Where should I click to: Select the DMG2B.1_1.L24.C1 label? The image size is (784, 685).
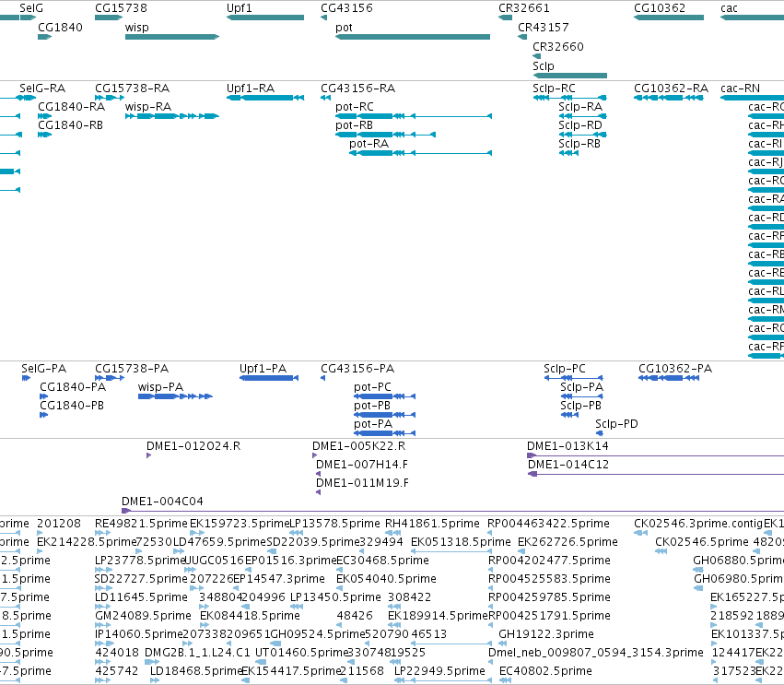[x=197, y=653]
